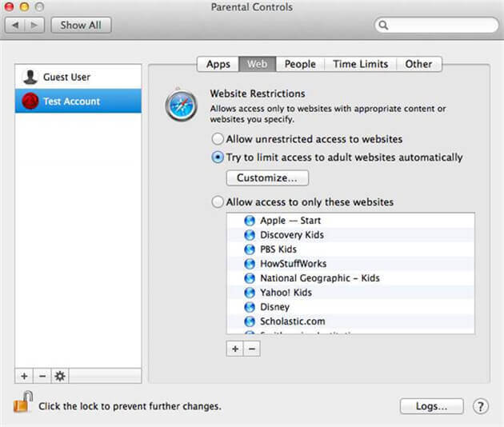
Task: Add a new user with plus button
Action: click(x=24, y=376)
